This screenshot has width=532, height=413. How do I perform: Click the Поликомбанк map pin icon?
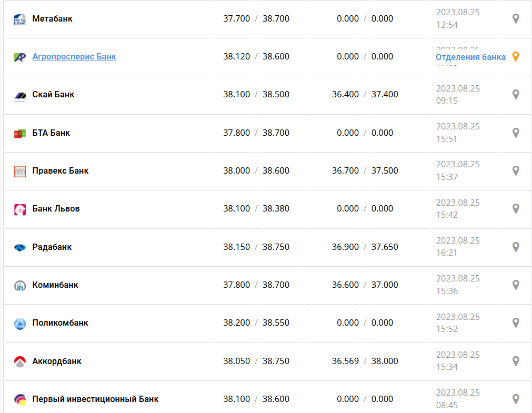coord(516,323)
